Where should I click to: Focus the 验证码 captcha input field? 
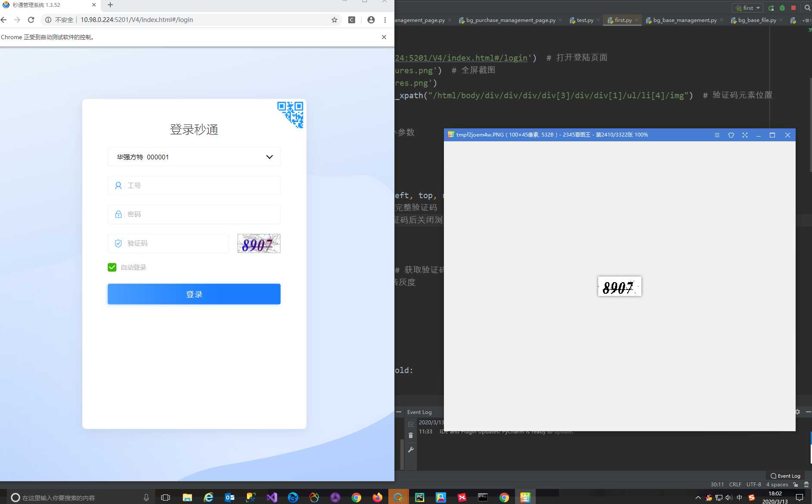click(x=168, y=243)
